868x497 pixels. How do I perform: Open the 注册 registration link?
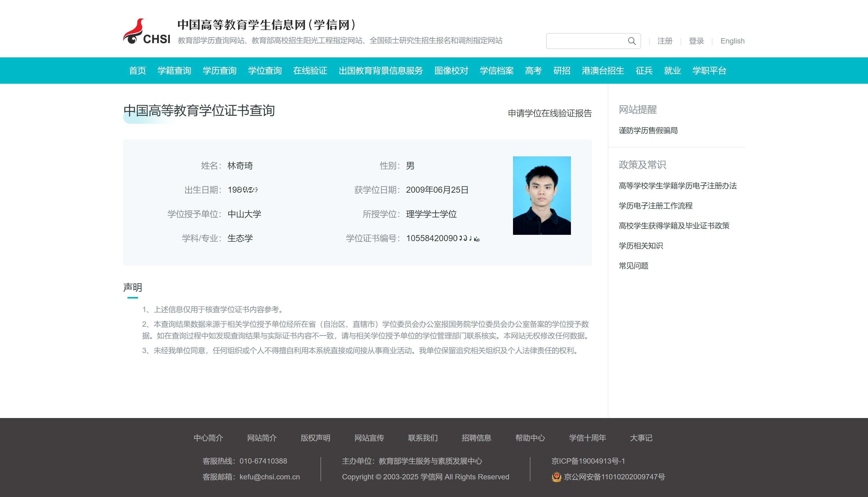click(x=664, y=41)
